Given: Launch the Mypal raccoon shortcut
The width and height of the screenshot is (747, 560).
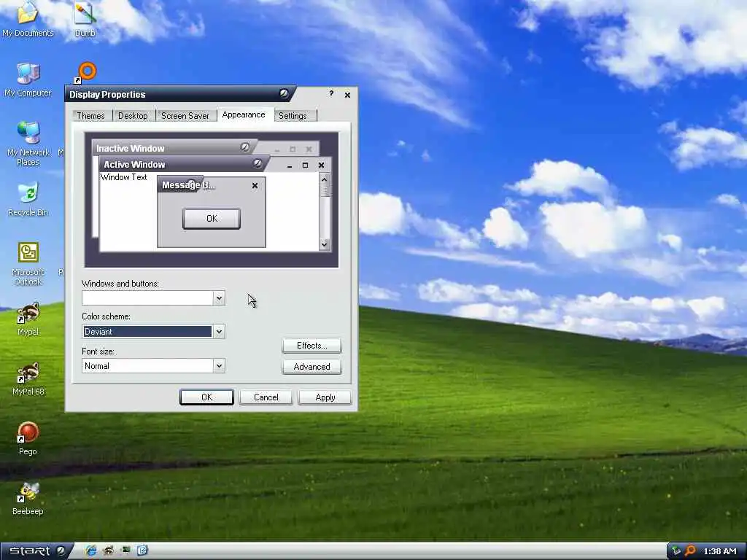Looking at the screenshot, I should 28,319.
